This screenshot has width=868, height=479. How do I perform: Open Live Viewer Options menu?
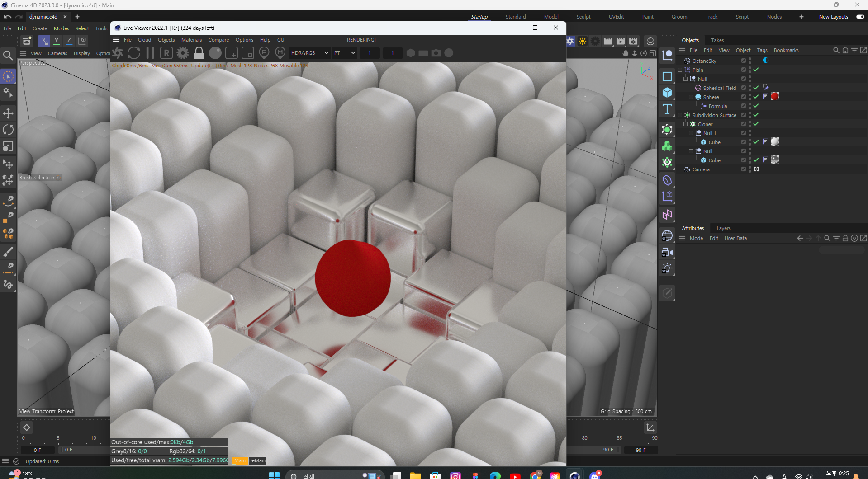click(x=244, y=40)
